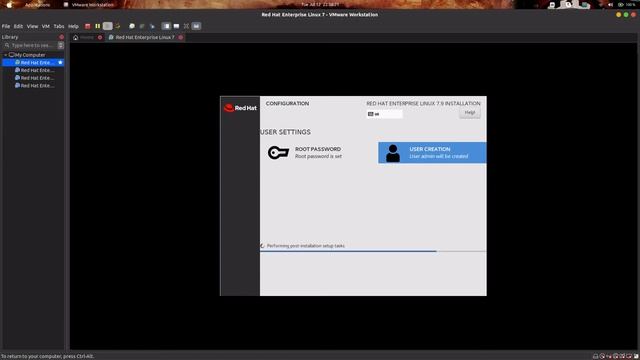Screen dimensions: 640x360
Task: Open the View menu
Action: (32, 26)
